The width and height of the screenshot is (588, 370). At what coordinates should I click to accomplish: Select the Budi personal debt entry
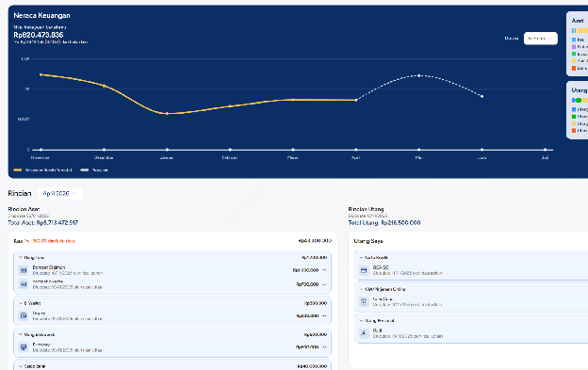377,330
